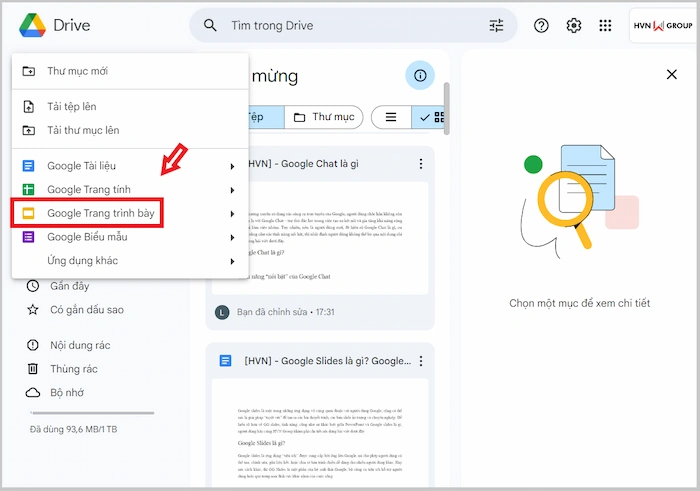
Task: Click the yellow Google Slides icon
Action: click(28, 213)
